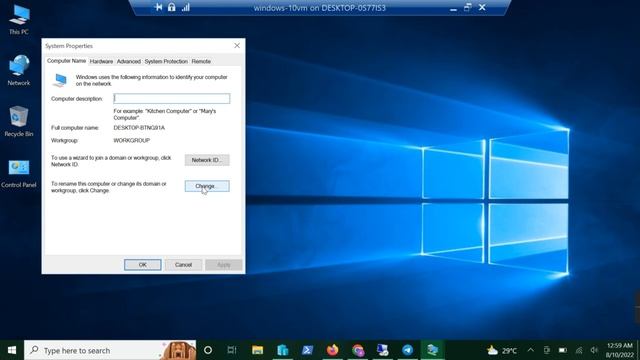Switch to the Advanced tab

tap(129, 61)
